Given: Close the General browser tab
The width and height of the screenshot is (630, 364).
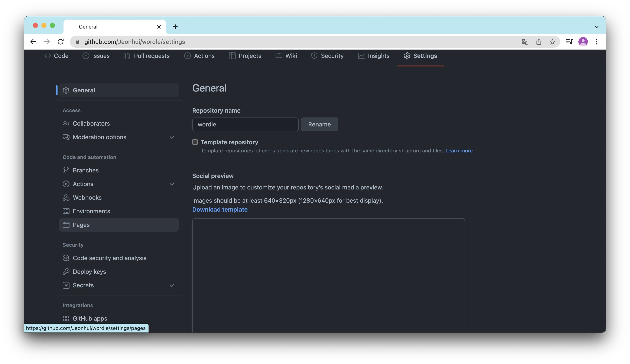Looking at the screenshot, I should point(159,27).
